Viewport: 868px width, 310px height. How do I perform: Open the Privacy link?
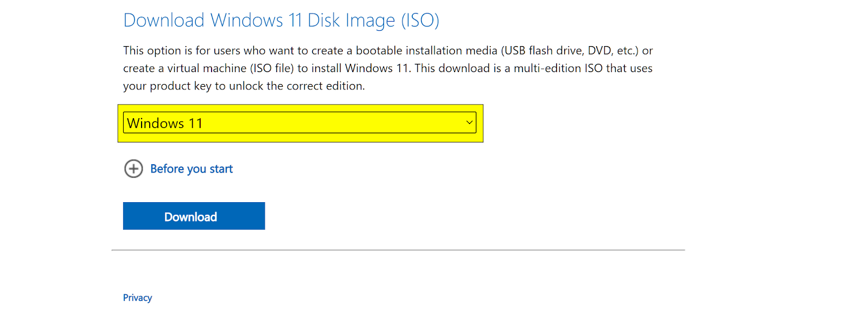pos(137,298)
